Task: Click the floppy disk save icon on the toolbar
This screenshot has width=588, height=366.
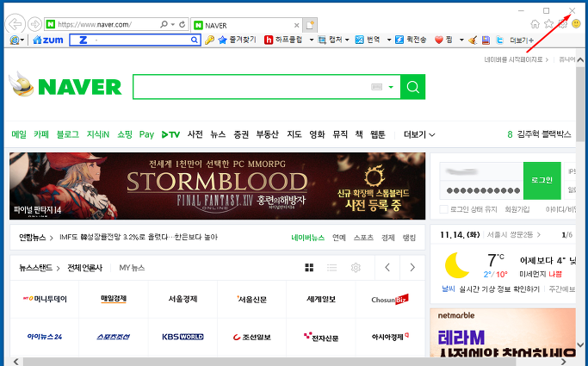Action: click(x=486, y=40)
